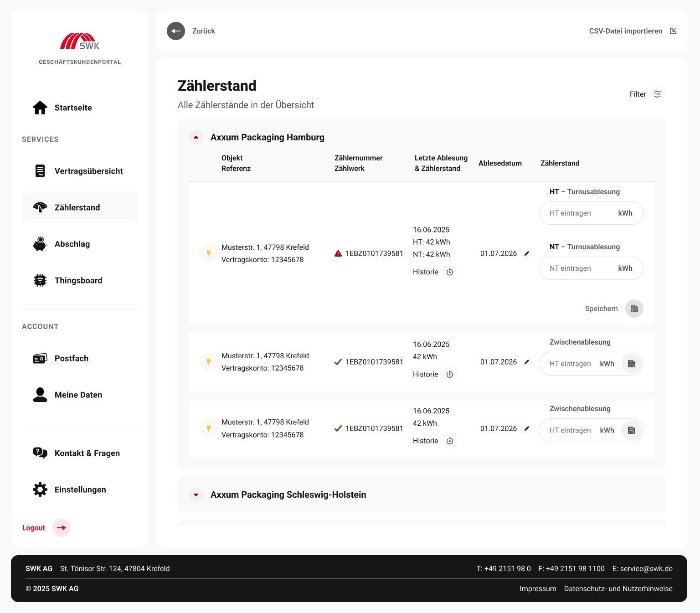This screenshot has height=613, width=700.
Task: Open the Historie icon in the third row
Action: [450, 441]
